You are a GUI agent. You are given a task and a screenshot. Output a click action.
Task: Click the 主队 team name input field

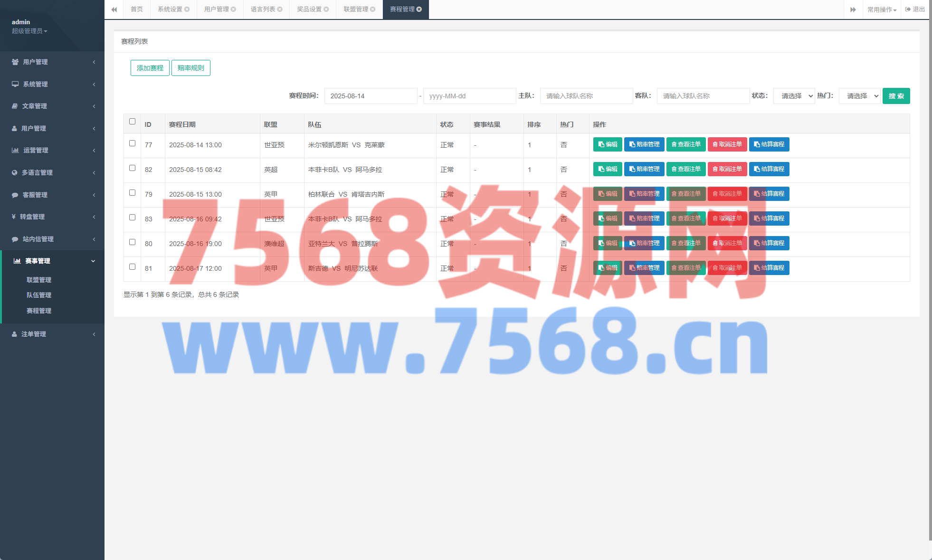[586, 96]
